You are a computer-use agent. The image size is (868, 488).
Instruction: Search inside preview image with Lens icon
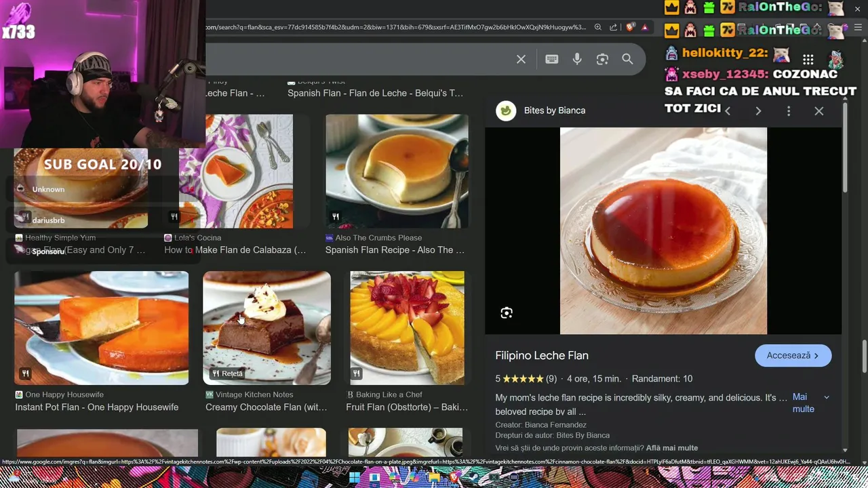pos(507,313)
